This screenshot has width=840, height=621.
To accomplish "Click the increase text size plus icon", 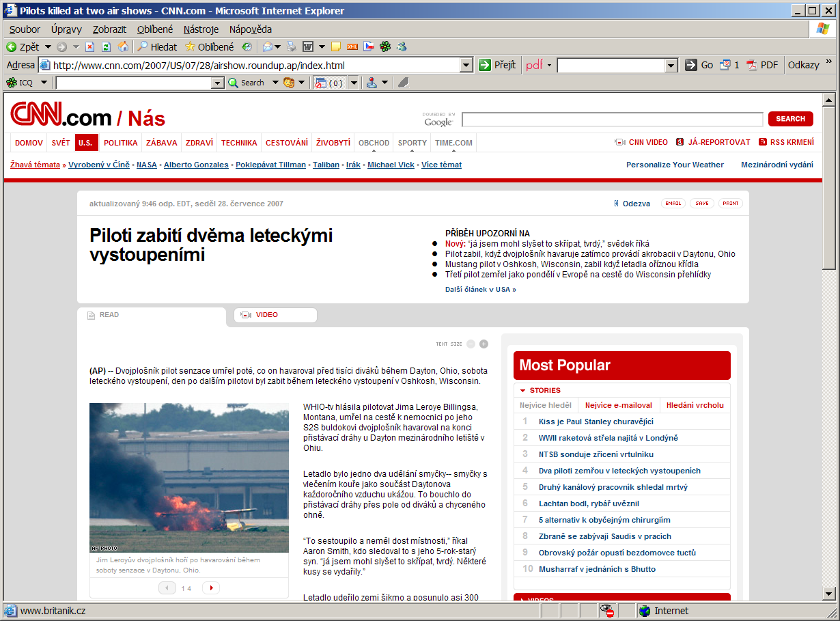I will pyautogui.click(x=484, y=344).
